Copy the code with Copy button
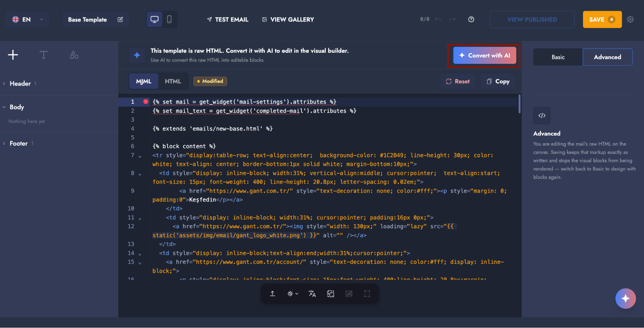The width and height of the screenshot is (644, 328). 498,81
